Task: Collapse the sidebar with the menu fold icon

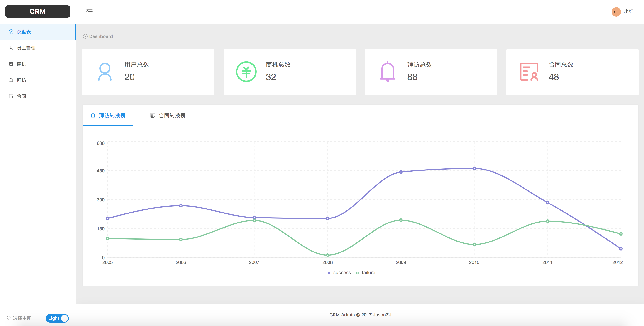Action: click(89, 12)
